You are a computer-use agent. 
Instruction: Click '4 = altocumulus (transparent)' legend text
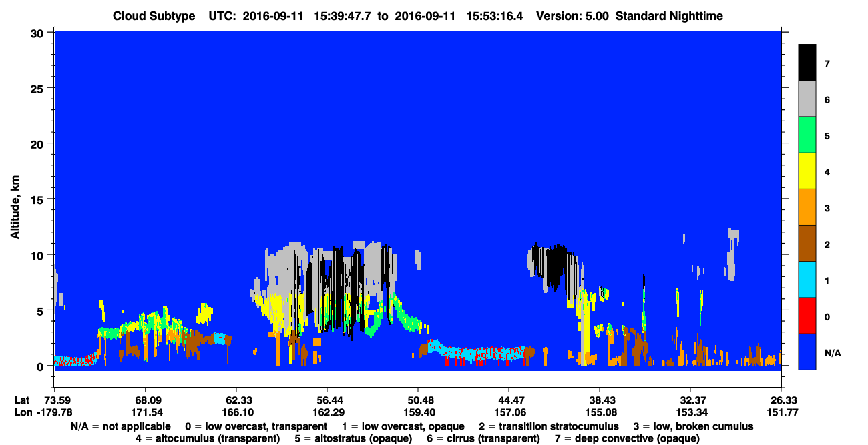(208, 438)
